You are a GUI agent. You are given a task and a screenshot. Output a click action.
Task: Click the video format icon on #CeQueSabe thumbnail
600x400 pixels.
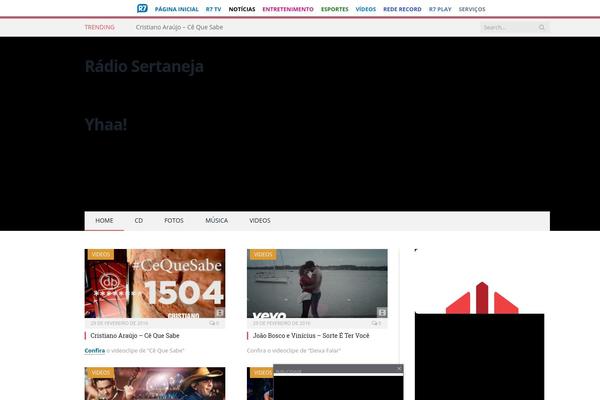tap(220, 312)
